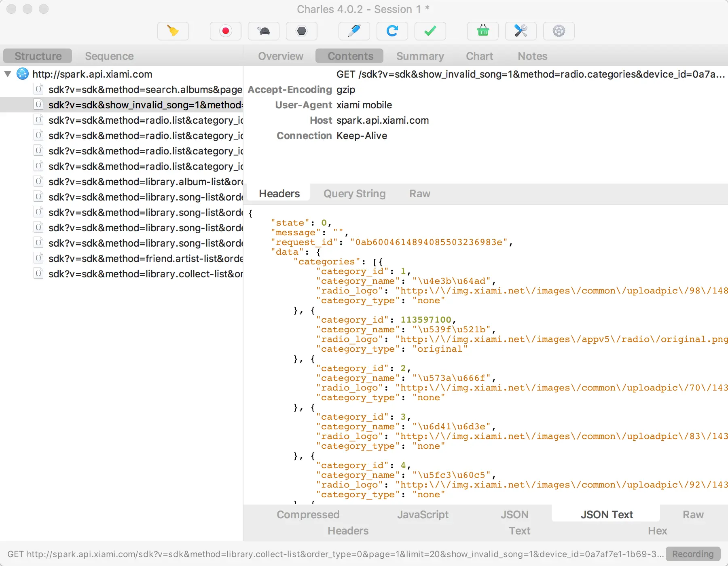The image size is (728, 566).
Task: Switch response view to JSON
Action: coord(514,514)
